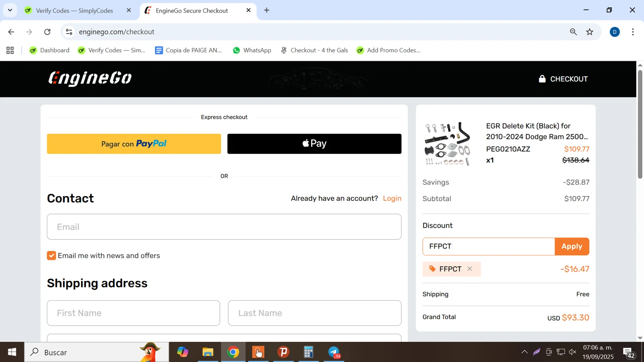Click the checkout lock icon
644x362 pixels.
(x=542, y=79)
